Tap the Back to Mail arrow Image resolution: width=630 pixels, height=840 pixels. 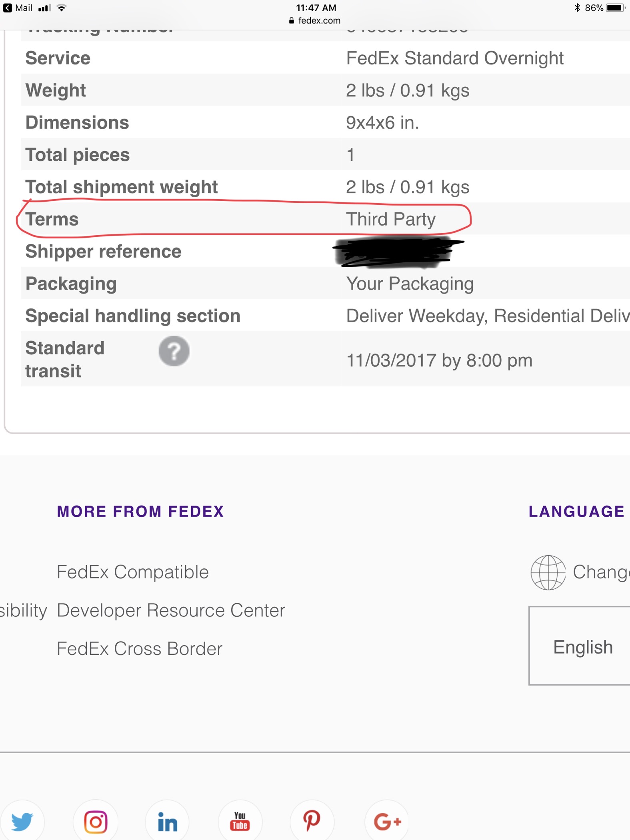coord(8,8)
